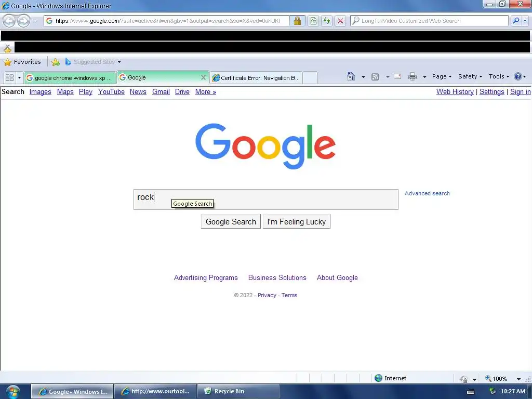Click the I'm Feeling Lucky button

tap(297, 221)
